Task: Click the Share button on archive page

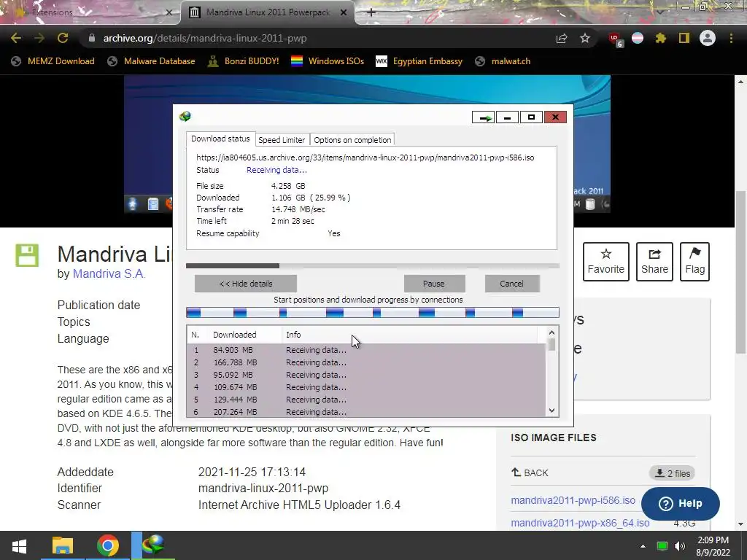Action: pos(654,262)
